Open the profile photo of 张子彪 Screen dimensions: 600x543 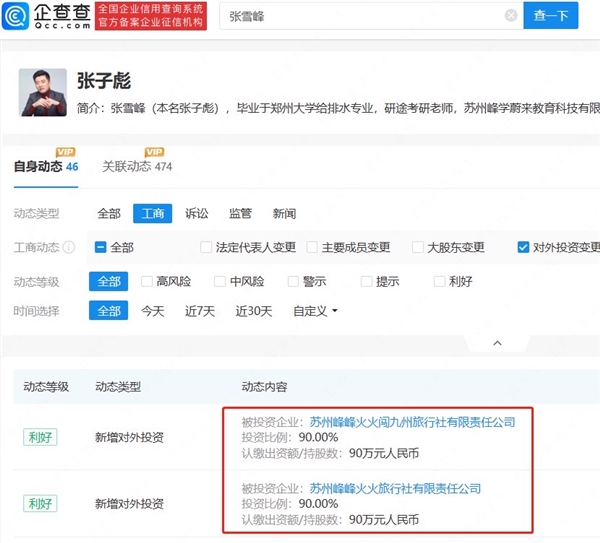[43, 92]
